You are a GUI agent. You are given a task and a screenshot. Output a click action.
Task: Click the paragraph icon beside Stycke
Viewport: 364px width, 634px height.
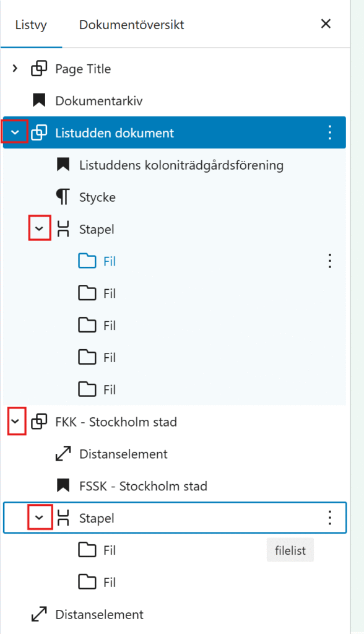click(63, 197)
